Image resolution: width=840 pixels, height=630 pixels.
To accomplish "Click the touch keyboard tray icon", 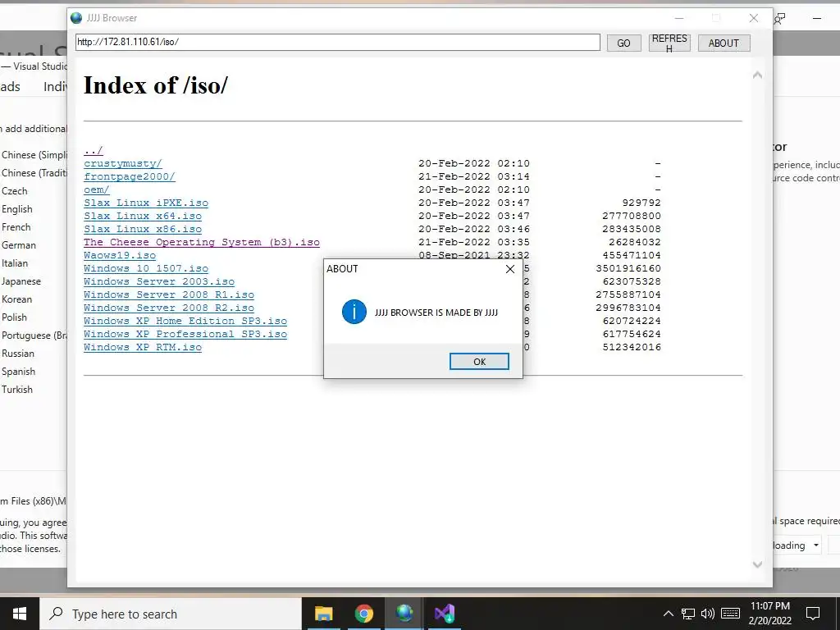I will [x=730, y=614].
